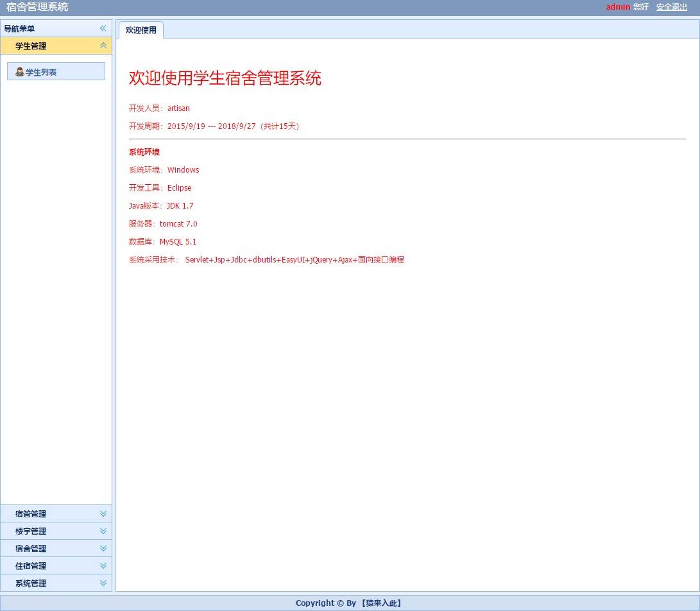Click the admin username in the header
Image resolution: width=700 pixels, height=611 pixels.
point(618,6)
